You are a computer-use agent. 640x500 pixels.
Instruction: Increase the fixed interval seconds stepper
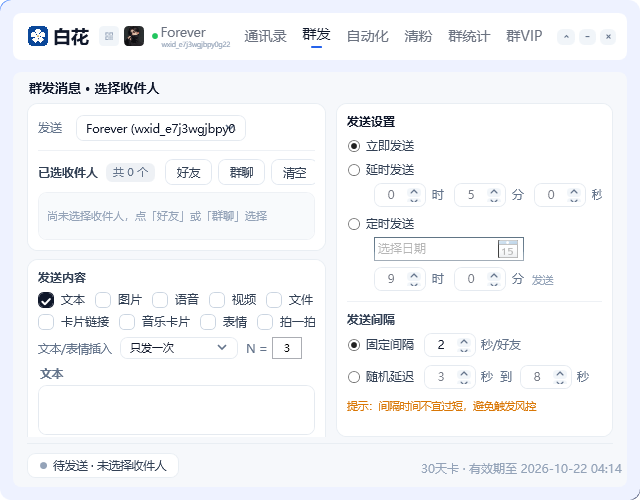[x=464, y=341]
